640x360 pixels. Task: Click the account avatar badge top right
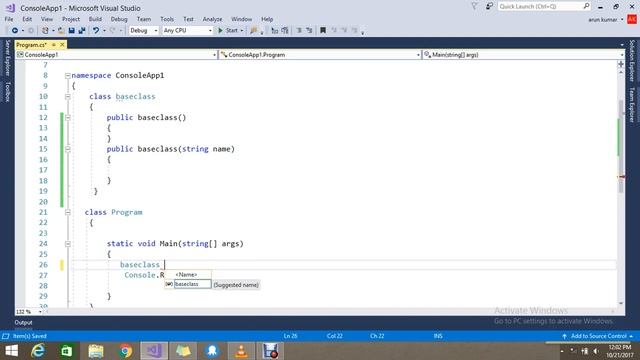point(632,19)
